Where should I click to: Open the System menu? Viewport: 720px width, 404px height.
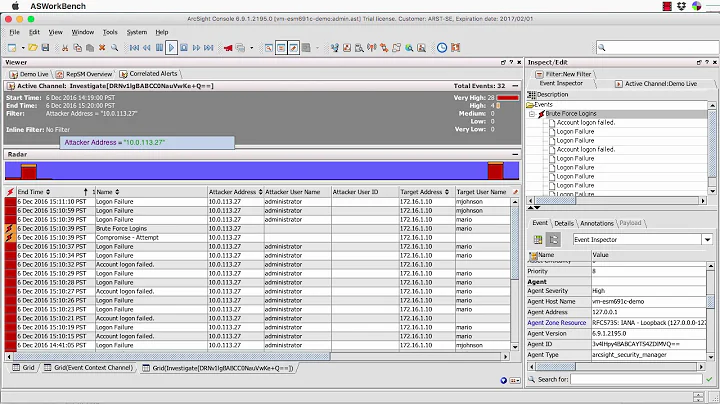pyautogui.click(x=137, y=32)
